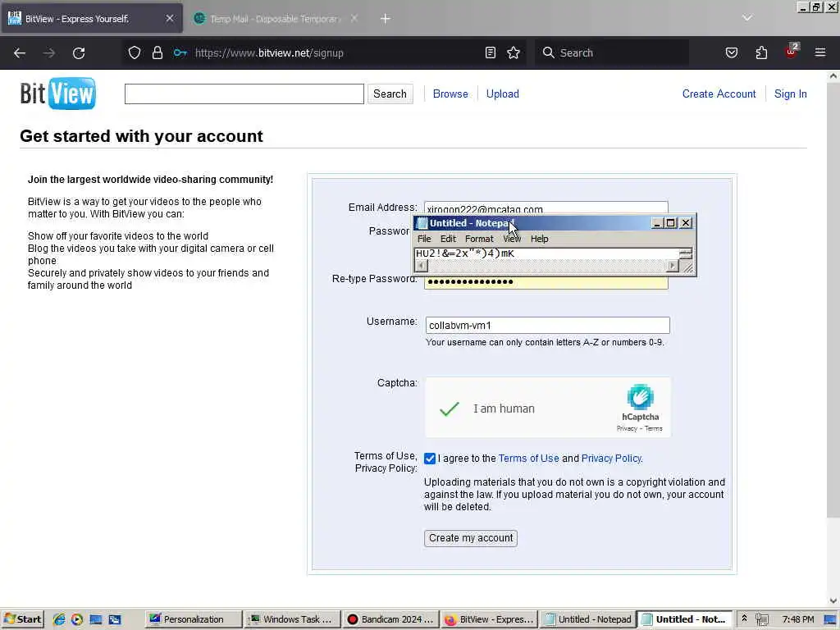Click the Email Address field
840x630 pixels.
[x=546, y=208]
